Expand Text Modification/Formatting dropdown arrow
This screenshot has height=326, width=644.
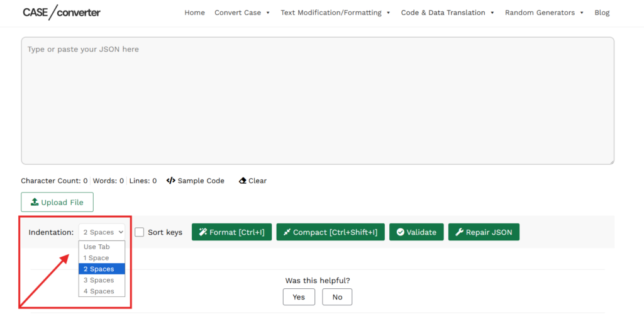pos(389,13)
